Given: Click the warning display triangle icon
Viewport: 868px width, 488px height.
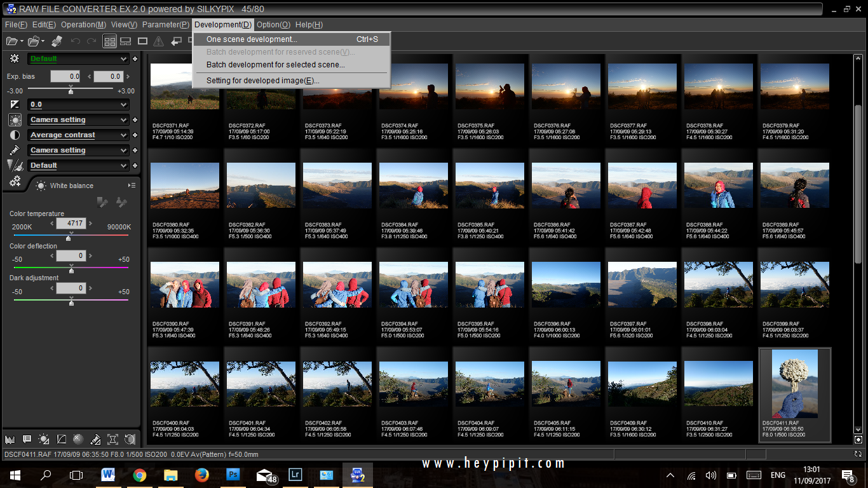Looking at the screenshot, I should (159, 41).
